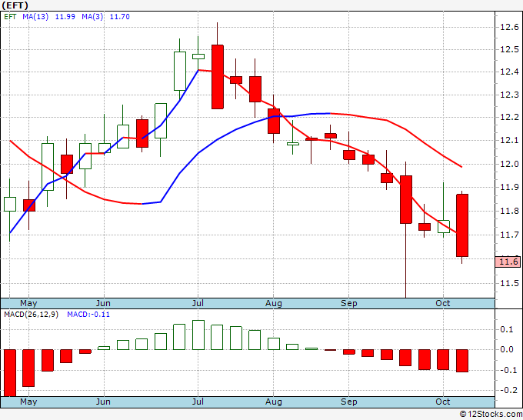This screenshot has width=523, height=420.
Task: Click the 11.5 price axis label
Action: 509,284
